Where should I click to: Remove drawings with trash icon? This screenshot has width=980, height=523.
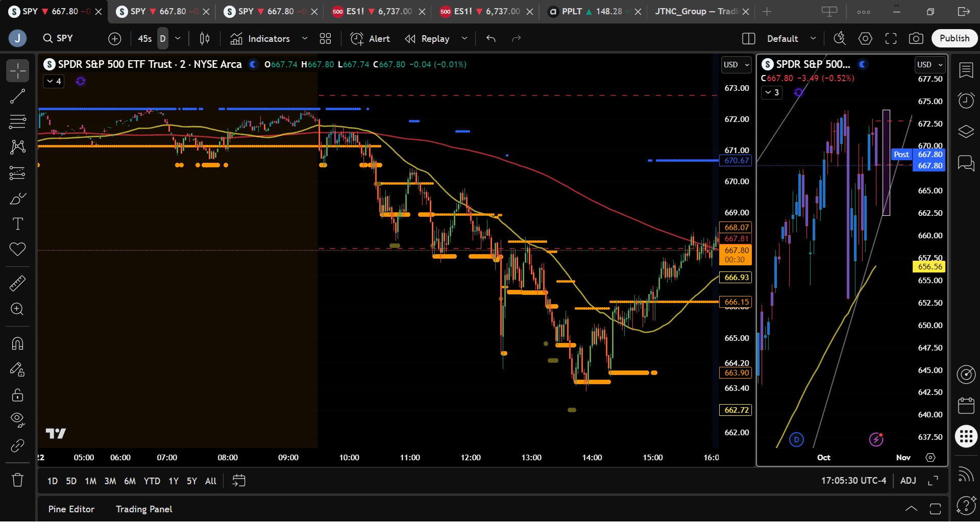[x=17, y=480]
